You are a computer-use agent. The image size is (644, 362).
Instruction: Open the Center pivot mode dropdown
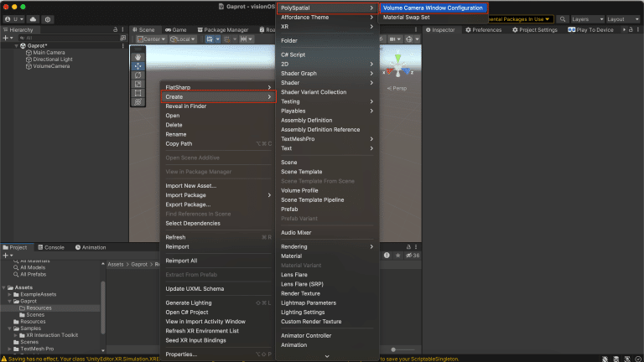click(x=151, y=39)
